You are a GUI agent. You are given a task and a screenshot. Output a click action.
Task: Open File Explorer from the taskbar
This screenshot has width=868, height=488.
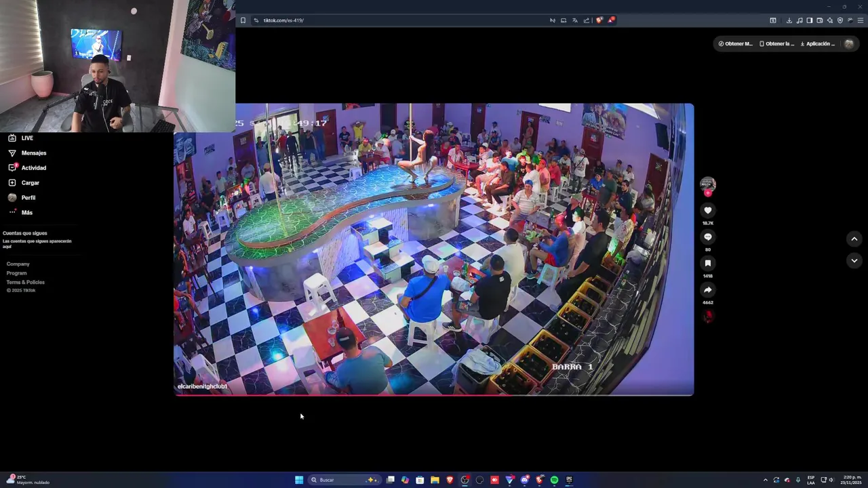coord(435,480)
